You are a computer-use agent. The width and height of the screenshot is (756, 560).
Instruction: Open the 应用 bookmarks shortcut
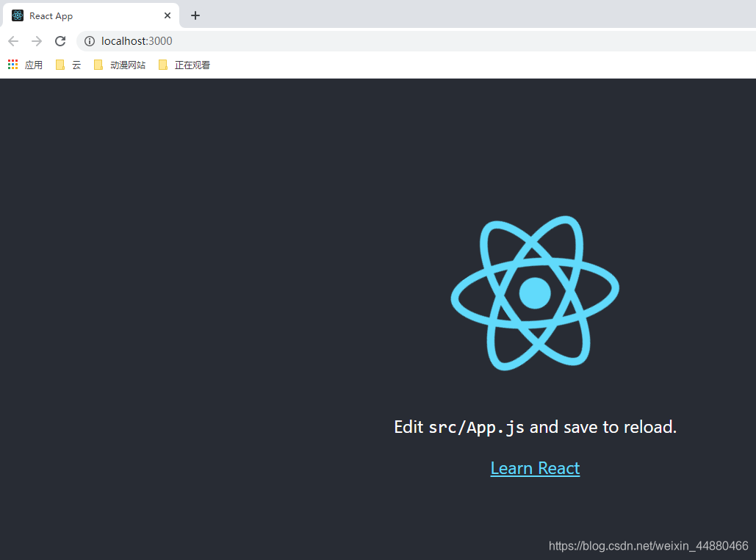point(34,65)
